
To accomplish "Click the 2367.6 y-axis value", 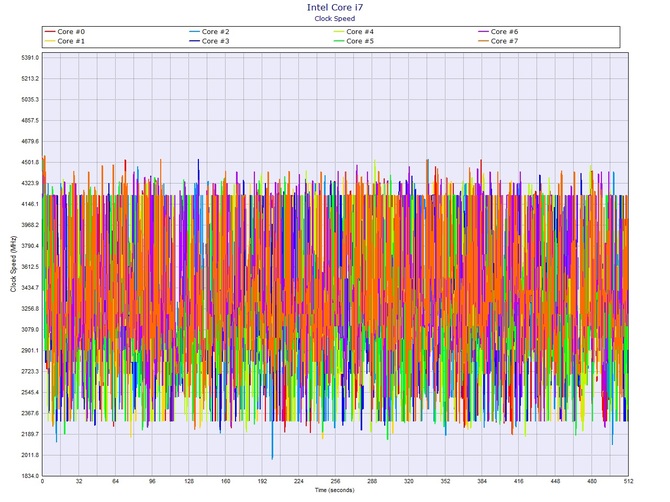I will click(x=30, y=414).
